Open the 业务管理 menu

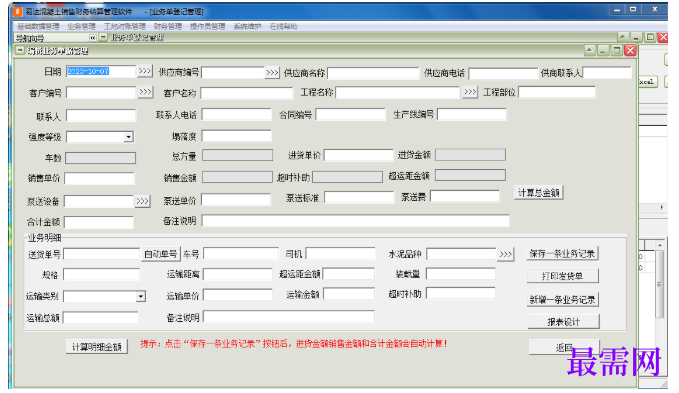click(x=81, y=26)
